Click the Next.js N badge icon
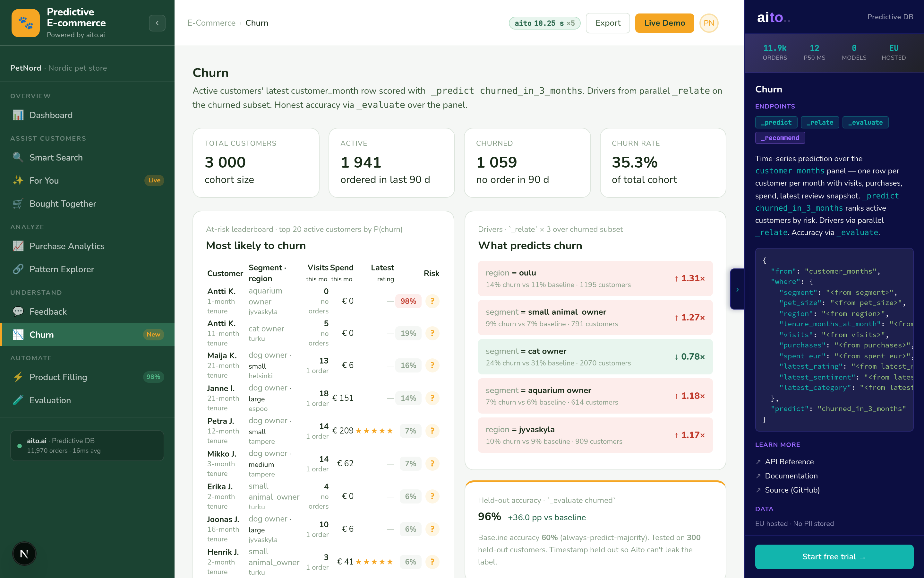The height and width of the screenshot is (578, 924). (x=24, y=554)
